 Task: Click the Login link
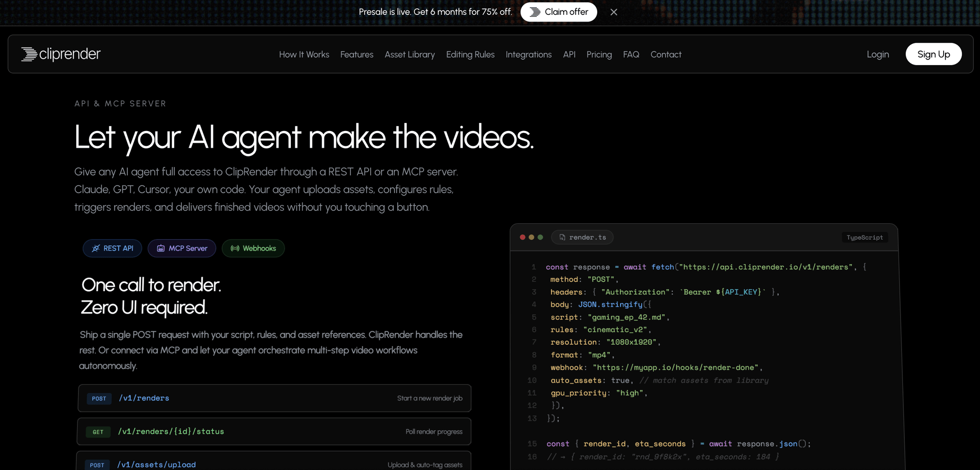pyautogui.click(x=878, y=55)
